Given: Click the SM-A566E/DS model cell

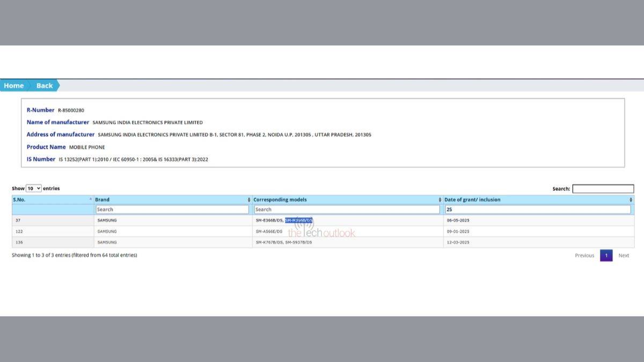Looking at the screenshot, I should (348, 231).
